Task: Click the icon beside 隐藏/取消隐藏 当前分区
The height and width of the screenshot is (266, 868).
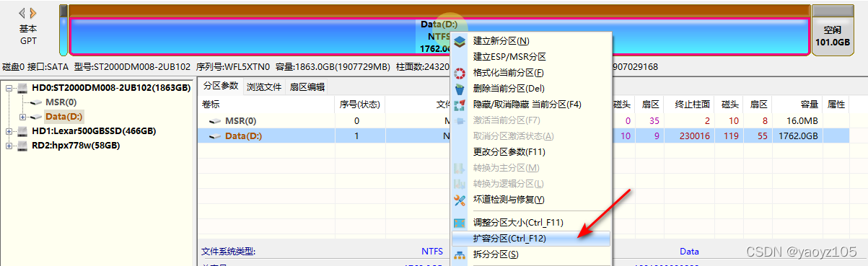Action: point(459,105)
